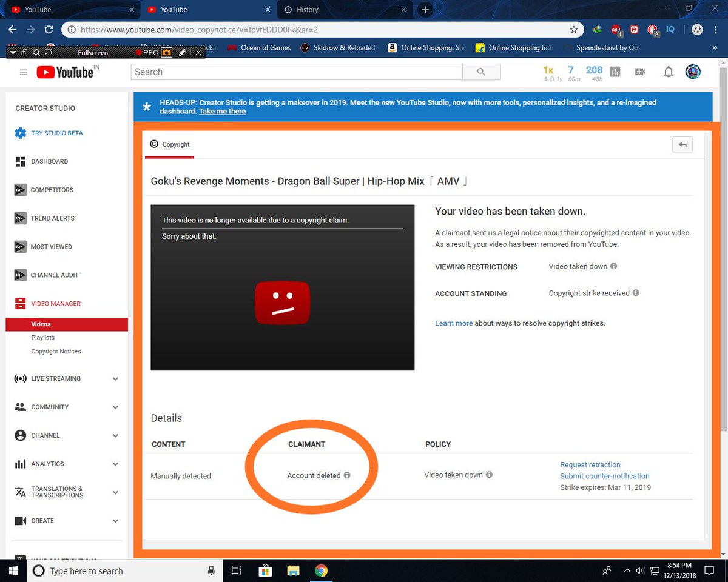This screenshot has width=728, height=582.
Task: Click the search magnifier button
Action: [481, 72]
